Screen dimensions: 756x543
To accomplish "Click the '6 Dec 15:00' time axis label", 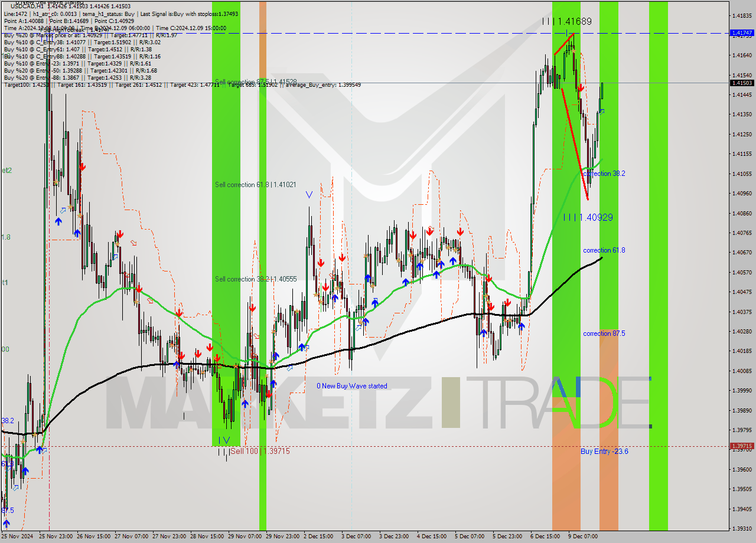I will coord(546,537).
